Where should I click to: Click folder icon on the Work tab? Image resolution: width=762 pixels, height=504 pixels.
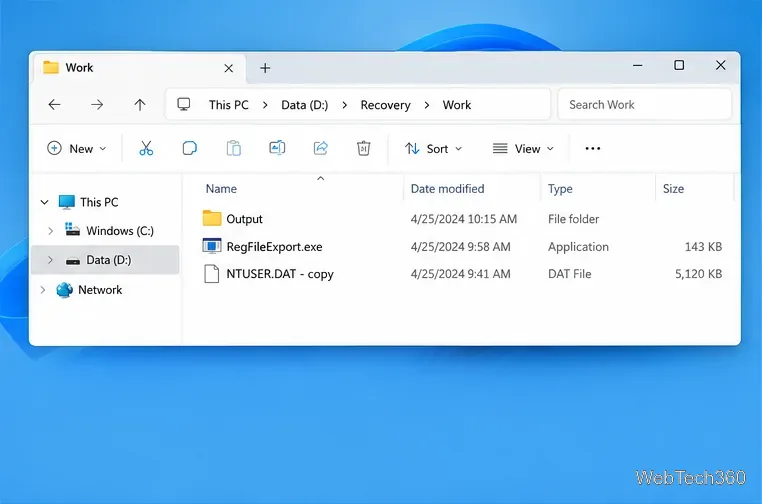(51, 68)
